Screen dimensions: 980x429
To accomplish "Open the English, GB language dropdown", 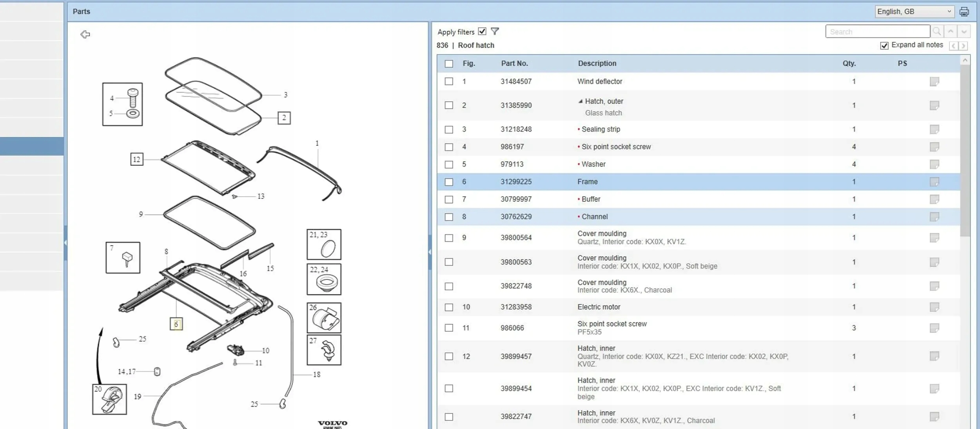I will click(x=914, y=12).
